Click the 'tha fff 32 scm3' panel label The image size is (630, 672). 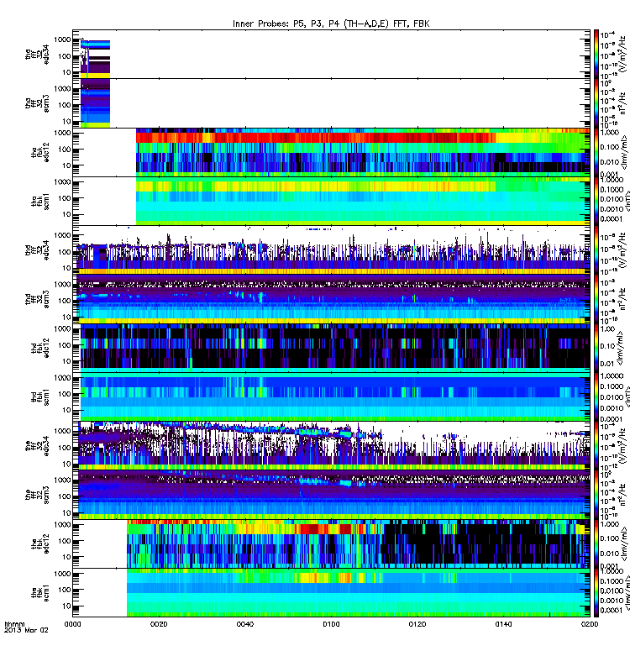pyautogui.click(x=37, y=103)
